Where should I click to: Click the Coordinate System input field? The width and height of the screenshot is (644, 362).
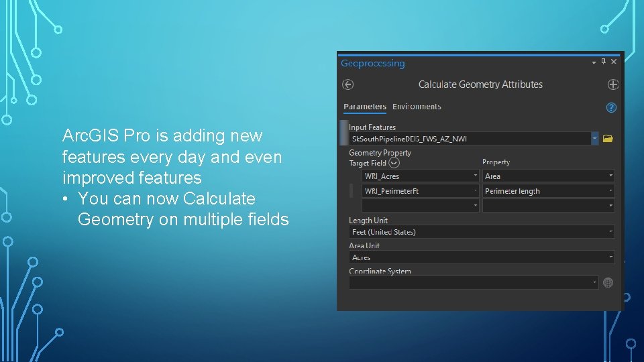pos(474,283)
